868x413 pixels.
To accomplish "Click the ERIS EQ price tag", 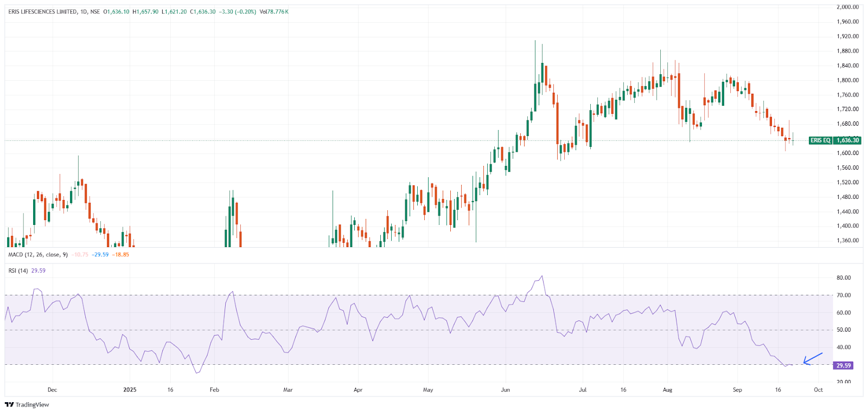I will [x=820, y=140].
